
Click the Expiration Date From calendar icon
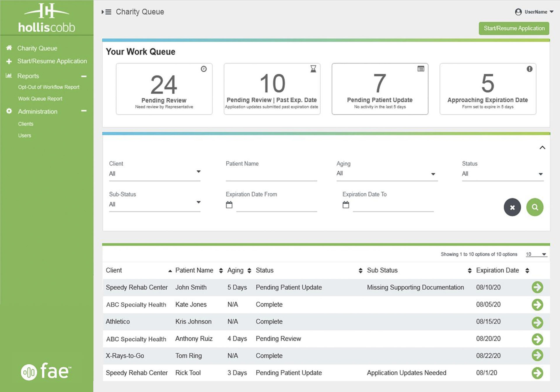[229, 205]
